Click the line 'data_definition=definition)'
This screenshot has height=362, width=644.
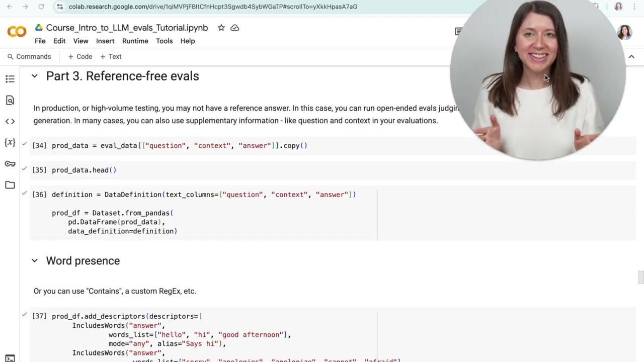(123, 231)
